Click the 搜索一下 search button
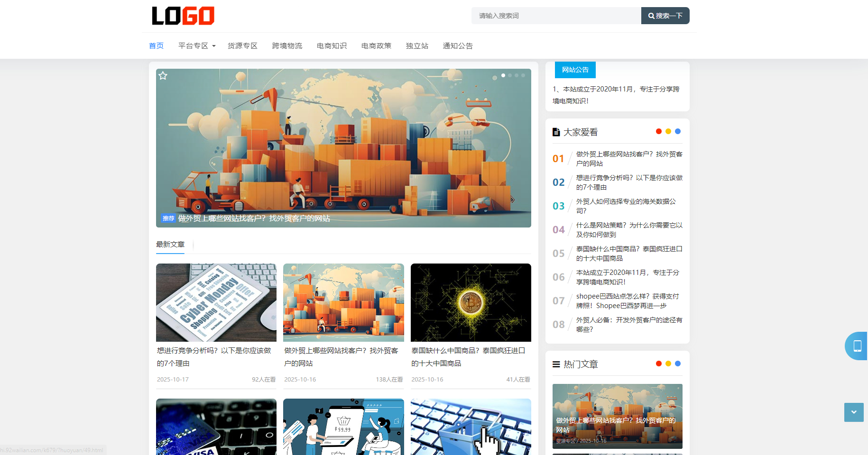868x455 pixels. click(x=665, y=16)
